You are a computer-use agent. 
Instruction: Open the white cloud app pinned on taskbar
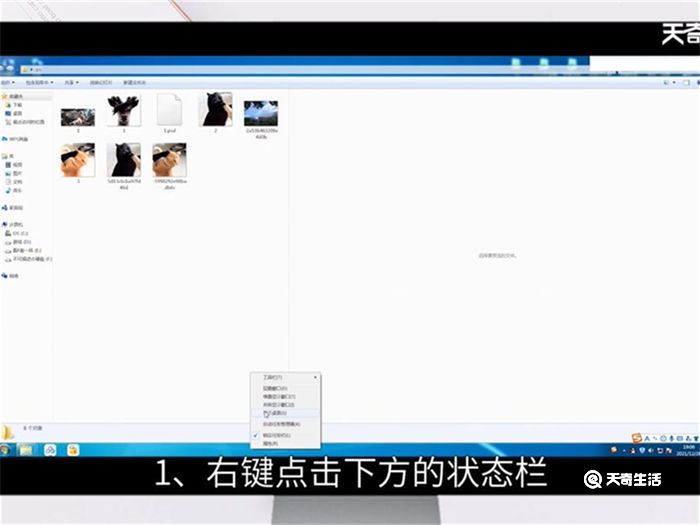tap(50, 450)
